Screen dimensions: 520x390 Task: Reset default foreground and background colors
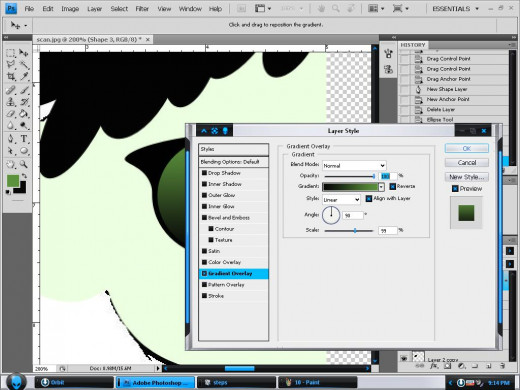click(8, 192)
